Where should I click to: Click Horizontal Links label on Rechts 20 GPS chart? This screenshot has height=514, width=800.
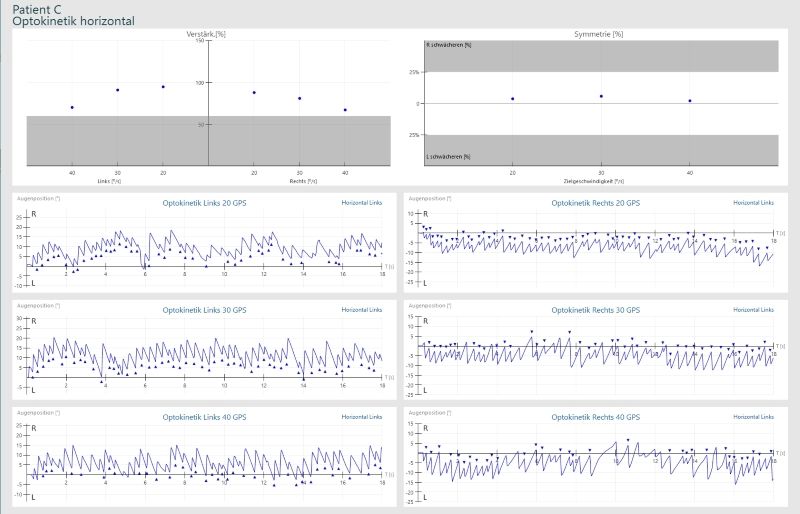coord(753,203)
